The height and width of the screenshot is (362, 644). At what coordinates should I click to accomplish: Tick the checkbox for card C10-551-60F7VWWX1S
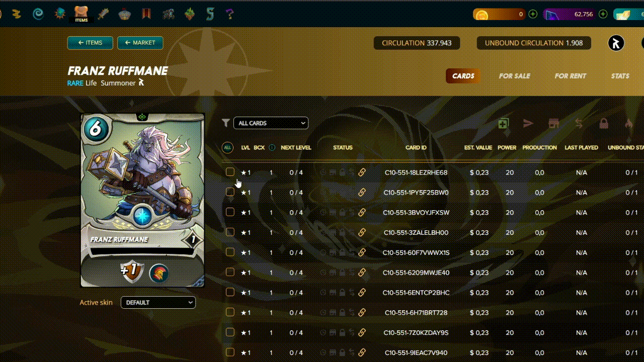(x=230, y=252)
